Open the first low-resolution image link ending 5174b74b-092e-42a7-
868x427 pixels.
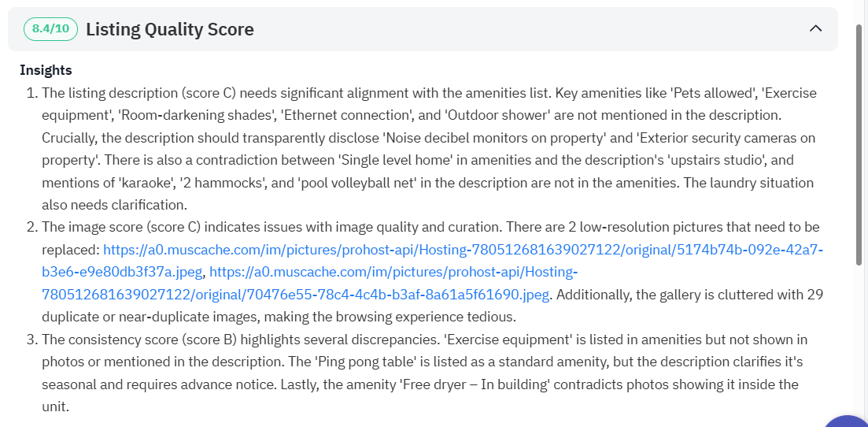[x=463, y=250]
